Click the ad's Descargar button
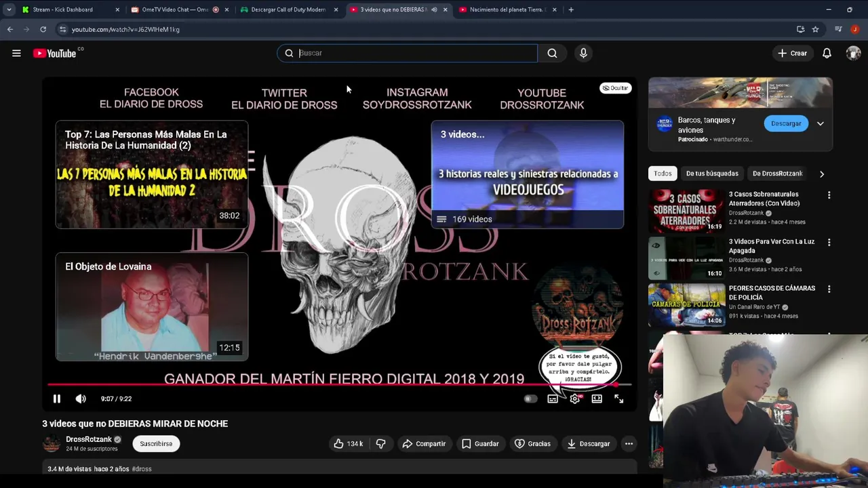Screen dimensions: 868x488 click(786, 123)
